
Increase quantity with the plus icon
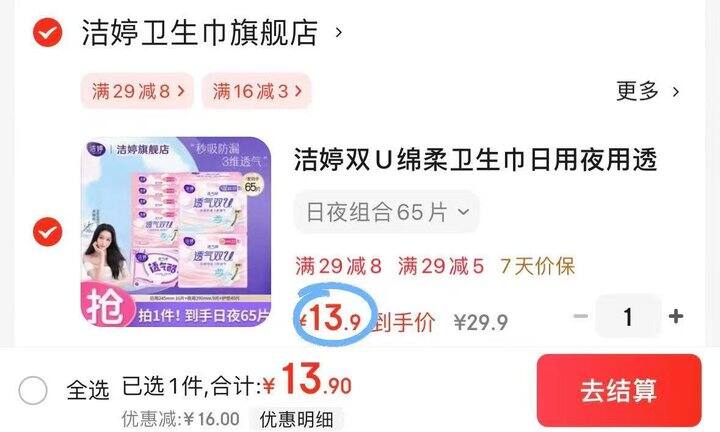pyautogui.click(x=676, y=316)
